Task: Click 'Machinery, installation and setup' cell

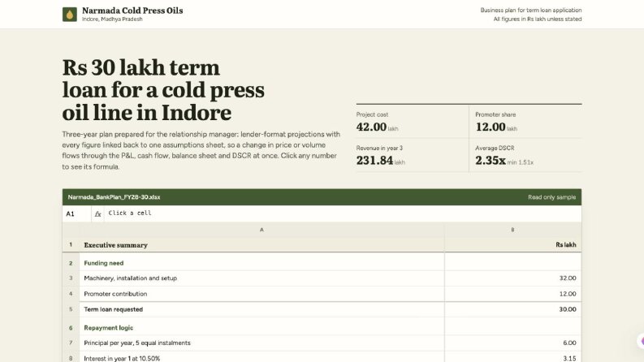Action: 261,278
